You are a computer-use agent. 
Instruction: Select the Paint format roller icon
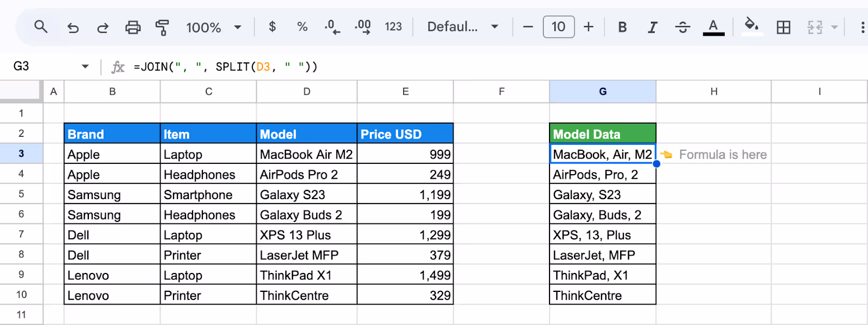pos(162,27)
